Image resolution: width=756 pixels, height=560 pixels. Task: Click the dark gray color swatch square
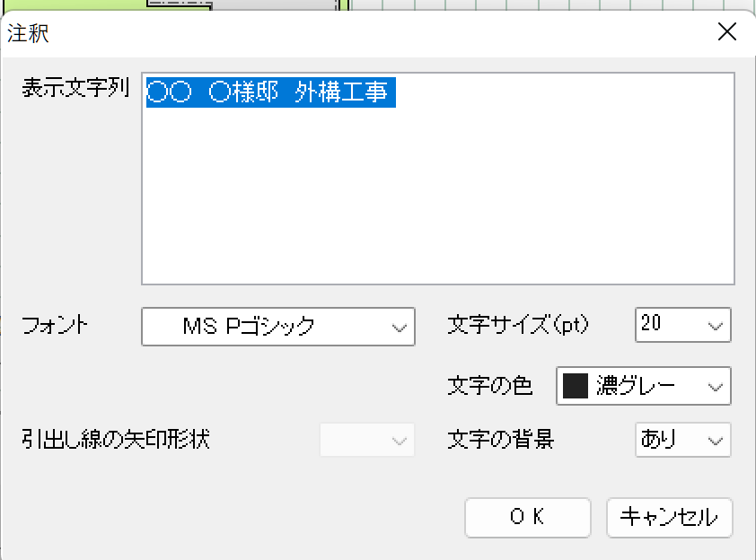pos(575,386)
